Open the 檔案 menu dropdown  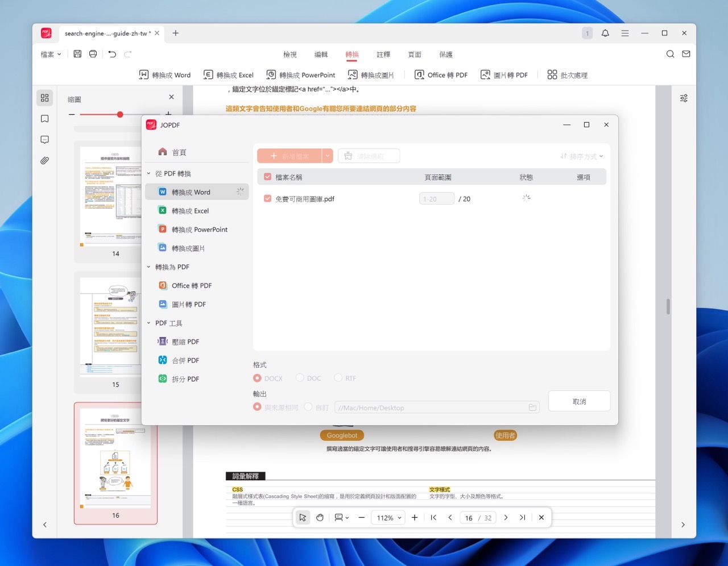(x=51, y=55)
